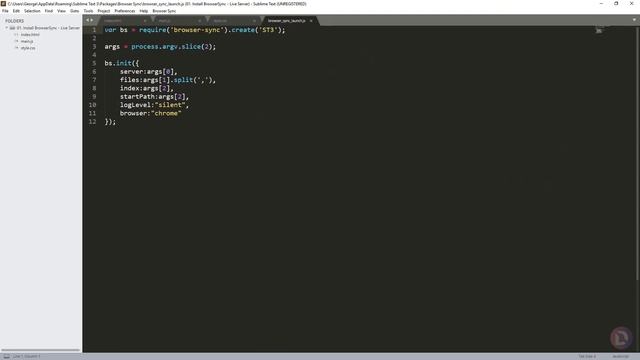
Task: Click line number 5 in the gutter
Action: pyautogui.click(x=94, y=63)
